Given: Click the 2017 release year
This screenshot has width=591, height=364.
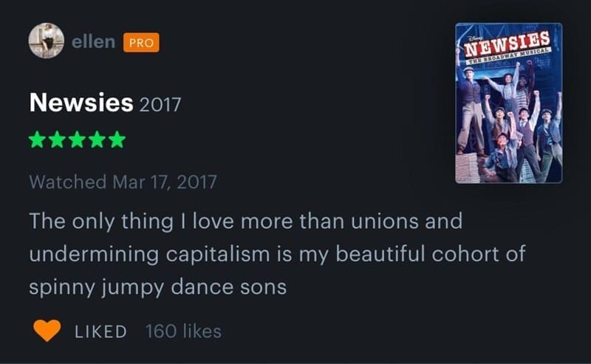Looking at the screenshot, I should point(160,104).
